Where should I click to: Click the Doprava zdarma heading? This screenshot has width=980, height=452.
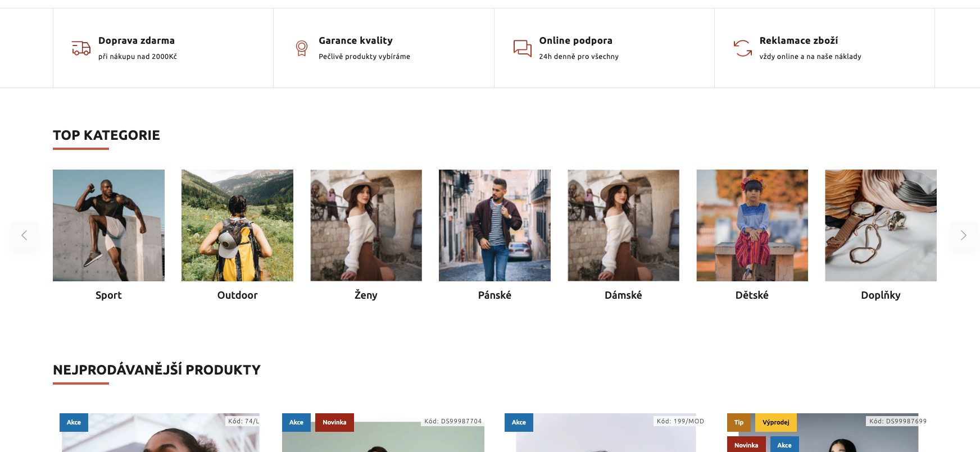pos(137,40)
